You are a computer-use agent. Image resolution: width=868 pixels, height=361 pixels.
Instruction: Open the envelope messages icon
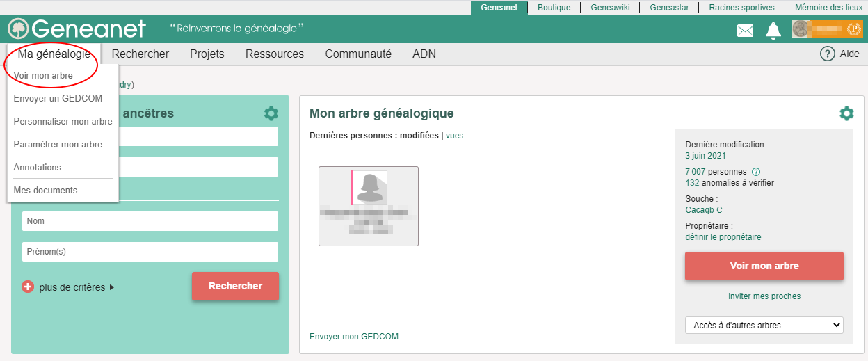point(745,30)
